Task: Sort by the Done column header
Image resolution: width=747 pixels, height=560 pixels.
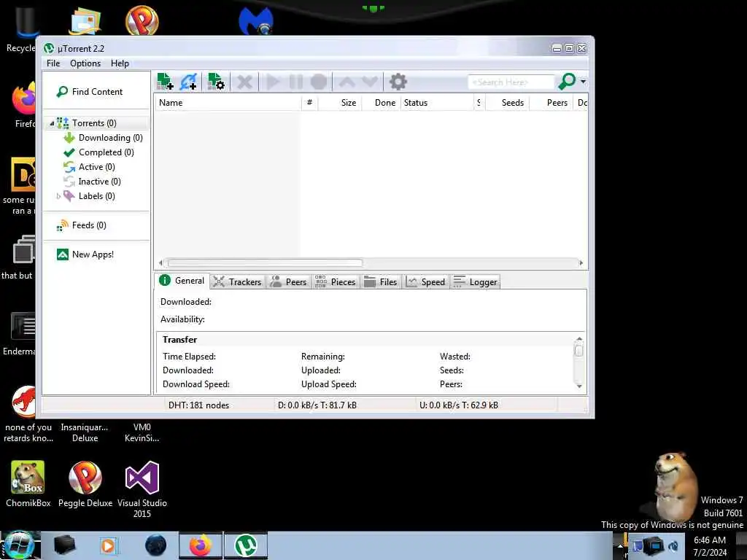Action: (381, 103)
